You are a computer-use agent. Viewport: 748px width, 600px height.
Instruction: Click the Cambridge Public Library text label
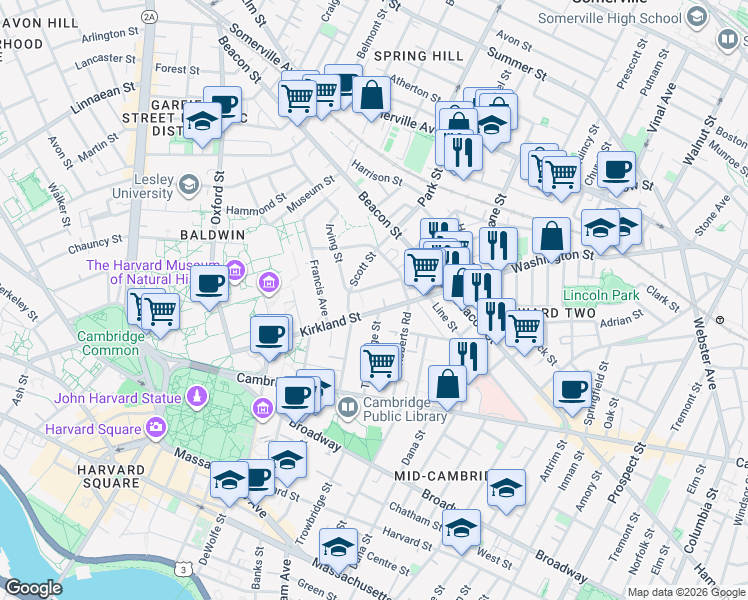pos(405,409)
